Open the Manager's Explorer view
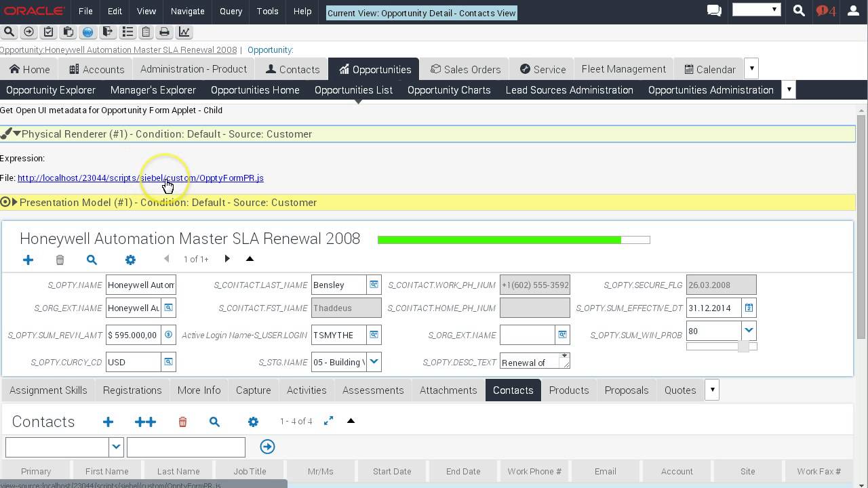This screenshot has width=868, height=488. point(153,89)
